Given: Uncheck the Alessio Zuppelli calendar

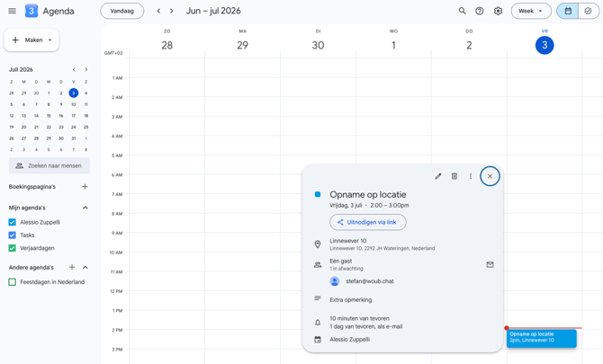Looking at the screenshot, I should [x=13, y=222].
